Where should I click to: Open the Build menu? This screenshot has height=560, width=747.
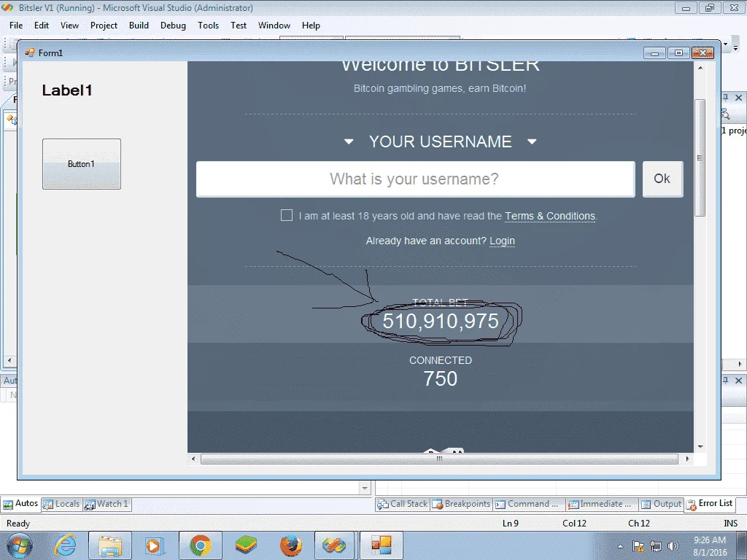point(139,26)
